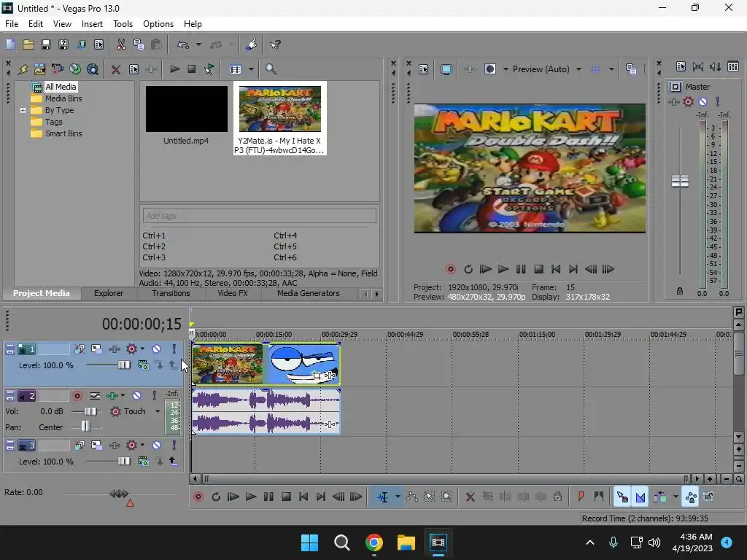Open preview overlays grid dropdown arrow
747x560 pixels.
click(x=611, y=69)
